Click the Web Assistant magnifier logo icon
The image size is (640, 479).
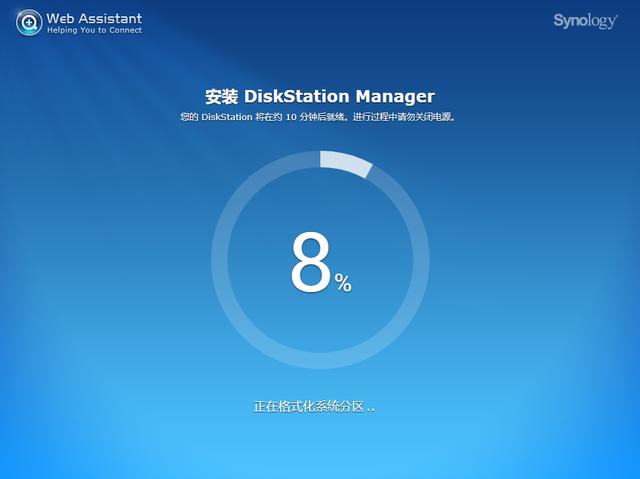(29, 22)
